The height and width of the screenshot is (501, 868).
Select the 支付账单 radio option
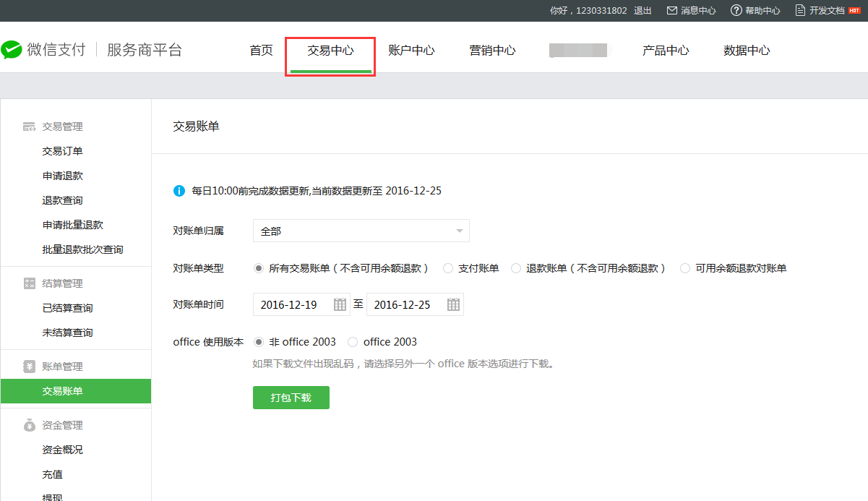click(x=448, y=268)
